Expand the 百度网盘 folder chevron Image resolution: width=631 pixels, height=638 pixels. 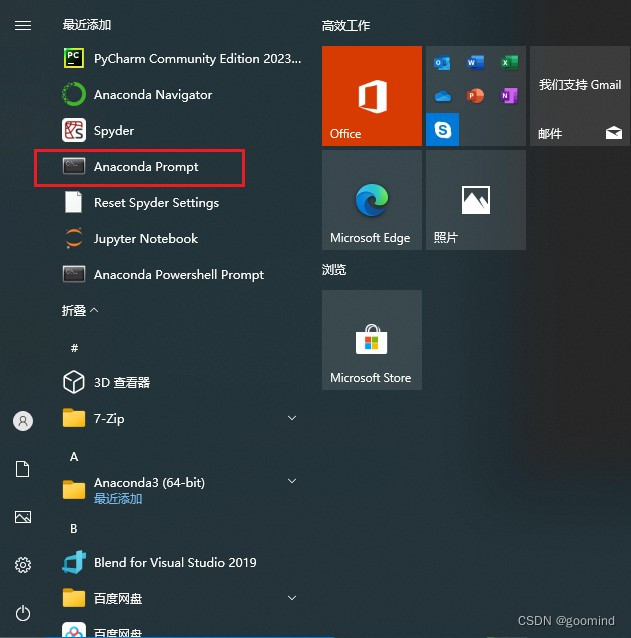(x=292, y=598)
